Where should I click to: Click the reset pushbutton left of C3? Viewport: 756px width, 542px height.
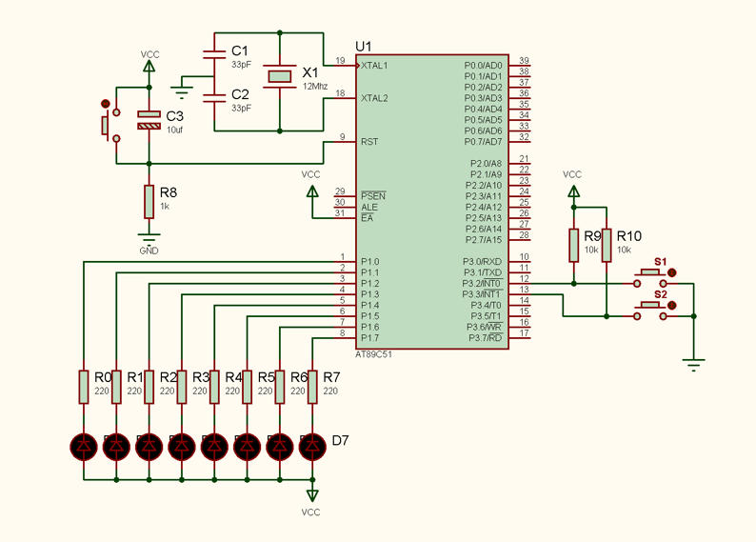110,126
